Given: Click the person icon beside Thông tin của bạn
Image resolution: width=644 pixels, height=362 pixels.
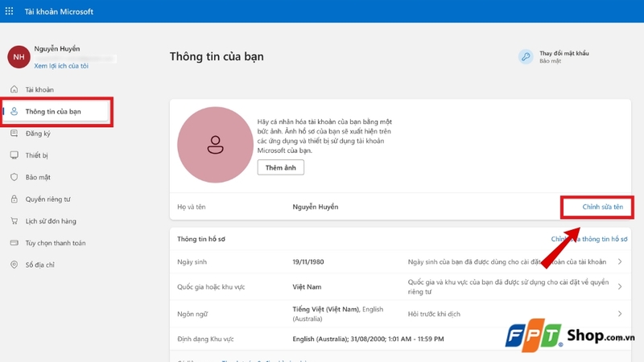Looking at the screenshot, I should (14, 111).
